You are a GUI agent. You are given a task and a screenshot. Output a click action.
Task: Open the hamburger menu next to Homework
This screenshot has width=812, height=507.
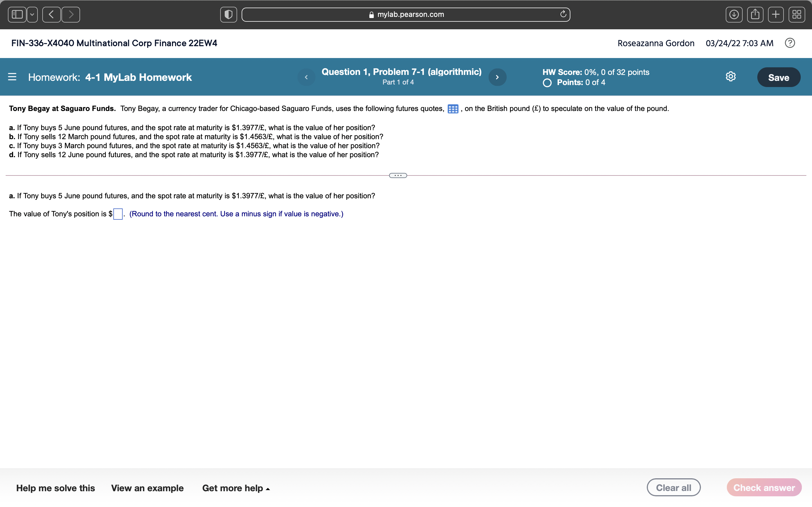(12, 77)
